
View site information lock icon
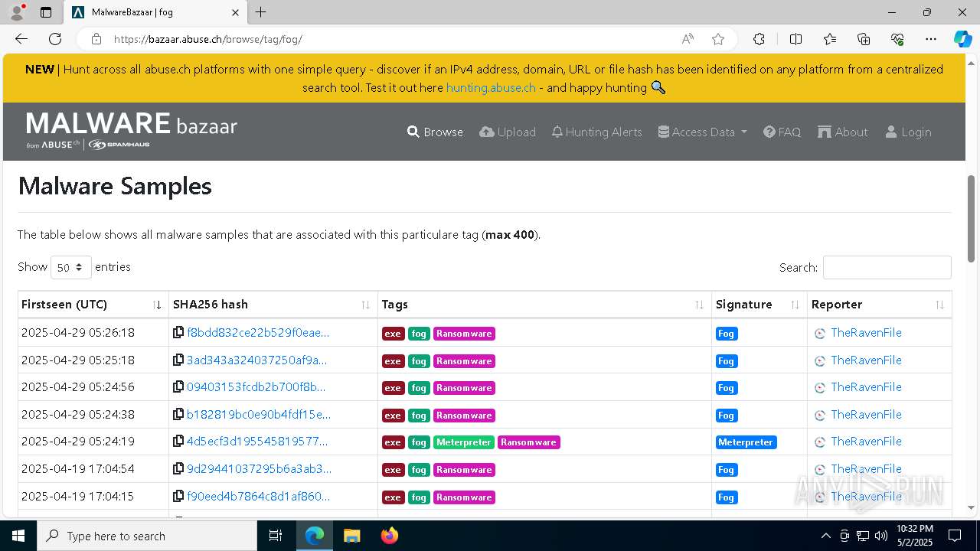(96, 39)
